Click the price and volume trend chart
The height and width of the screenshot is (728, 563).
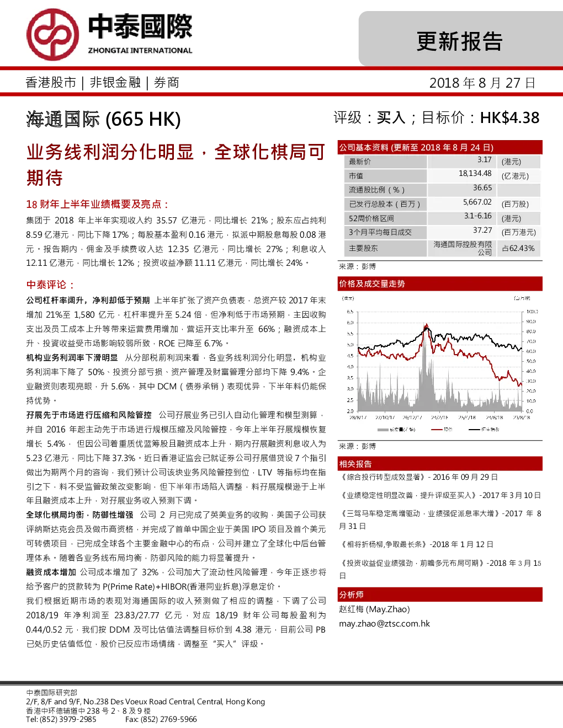coord(440,364)
